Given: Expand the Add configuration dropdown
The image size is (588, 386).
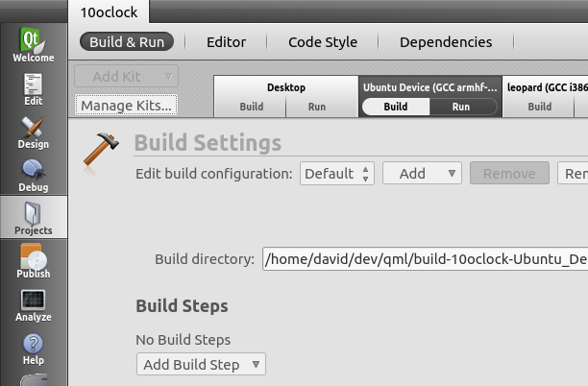Looking at the screenshot, I should [422, 174].
